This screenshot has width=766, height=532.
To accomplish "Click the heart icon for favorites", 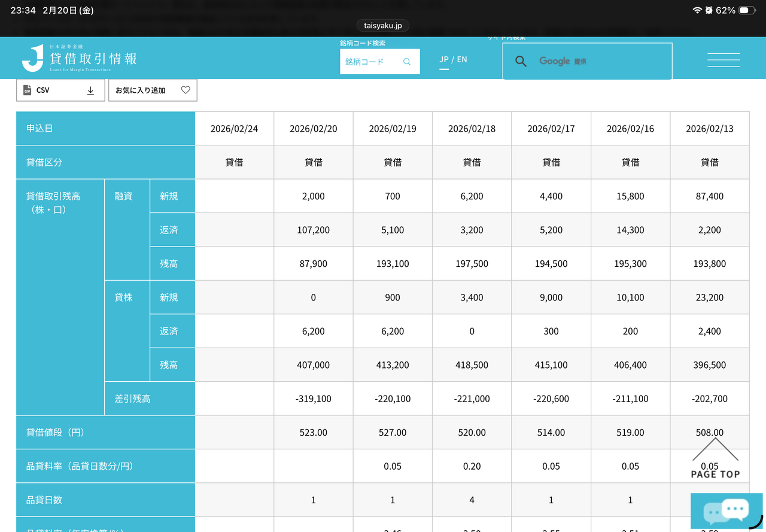I will 186,90.
